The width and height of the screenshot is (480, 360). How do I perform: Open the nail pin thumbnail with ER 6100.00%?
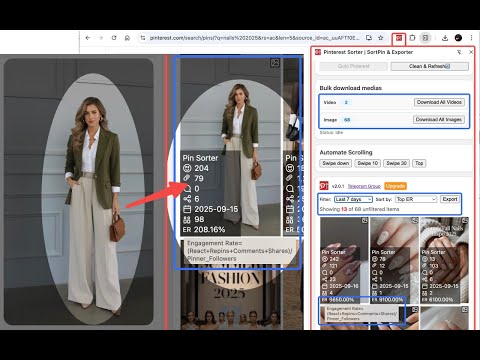444,260
